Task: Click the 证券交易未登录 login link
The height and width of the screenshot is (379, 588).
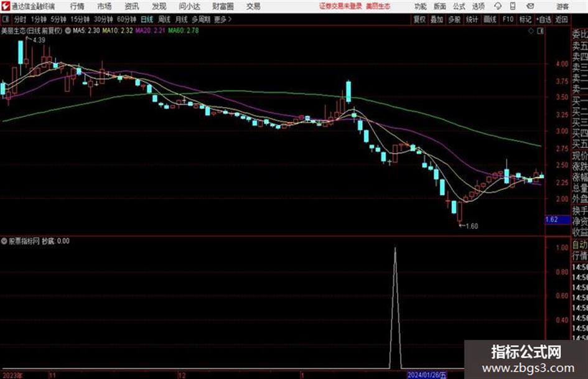Action: tap(340, 6)
